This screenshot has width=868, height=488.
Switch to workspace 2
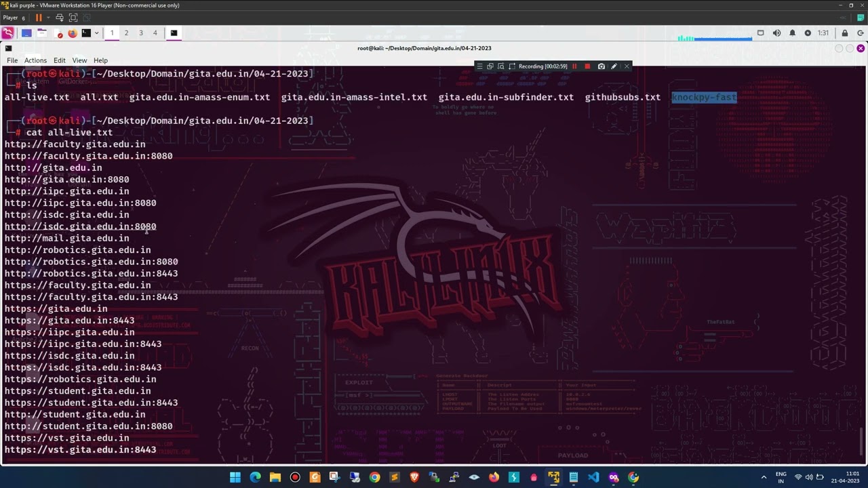coord(126,33)
